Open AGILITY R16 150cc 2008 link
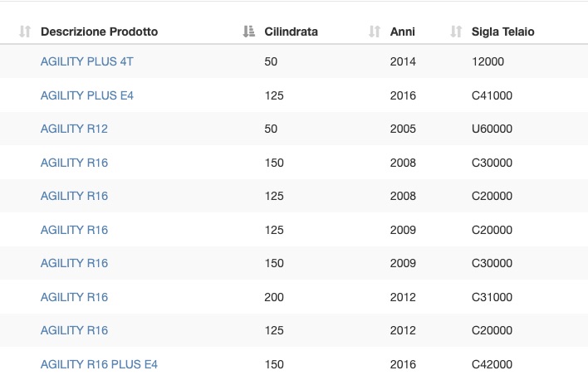 coord(74,163)
